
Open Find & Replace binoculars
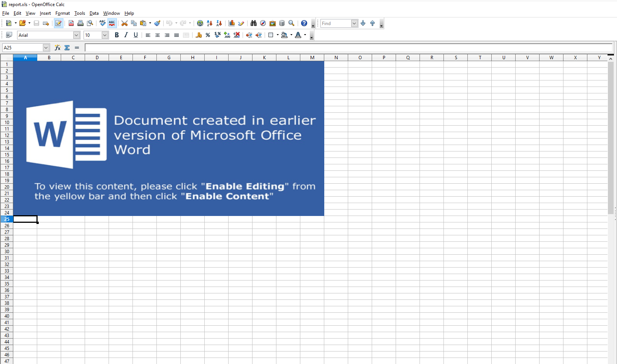254,23
